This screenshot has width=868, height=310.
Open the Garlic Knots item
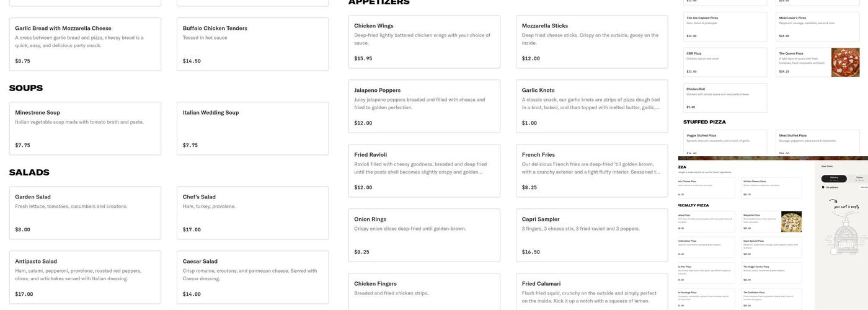pos(591,106)
